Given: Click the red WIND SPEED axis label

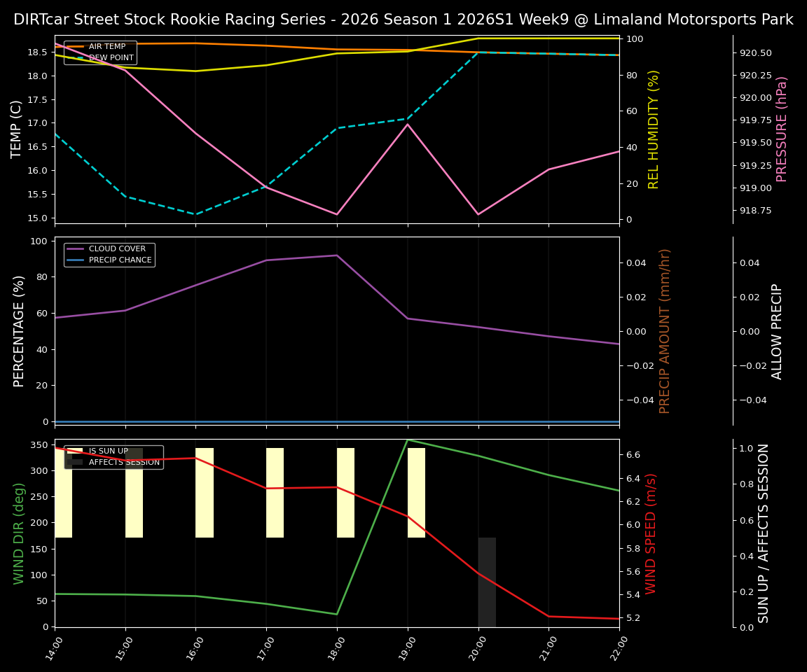Looking at the screenshot, I should click(651, 534).
